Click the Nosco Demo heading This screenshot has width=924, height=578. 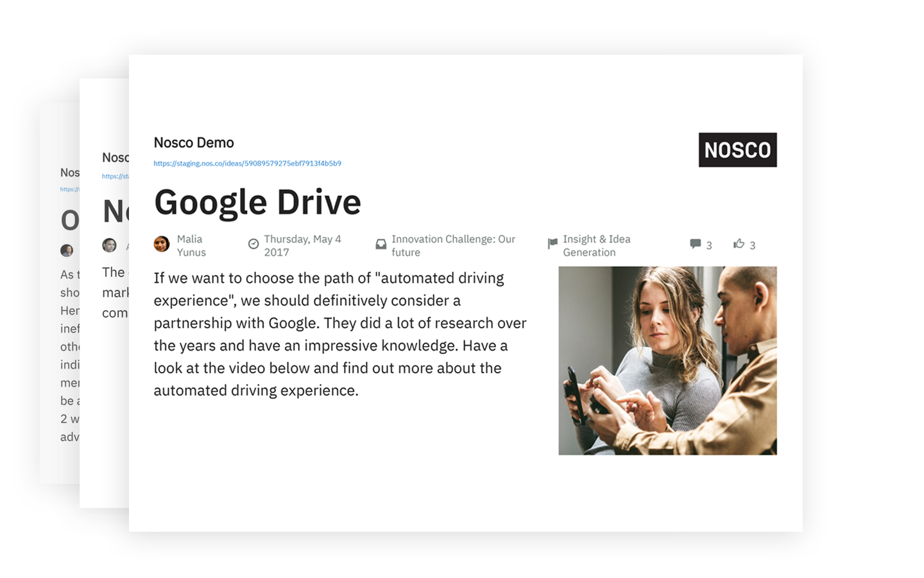194,143
